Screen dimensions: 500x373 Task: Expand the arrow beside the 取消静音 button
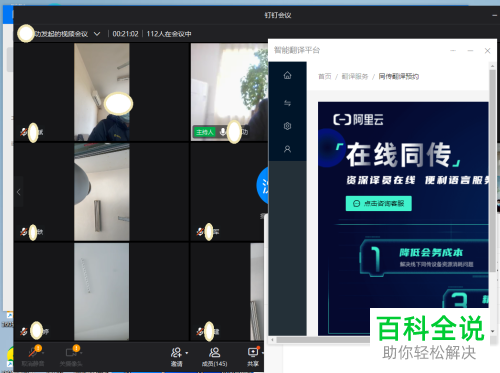click(43, 353)
